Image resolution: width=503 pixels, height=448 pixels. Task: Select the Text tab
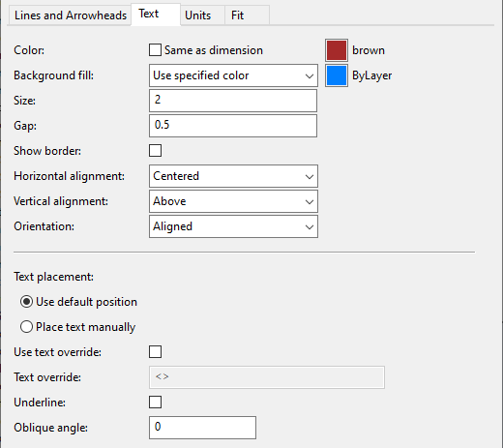point(156,14)
